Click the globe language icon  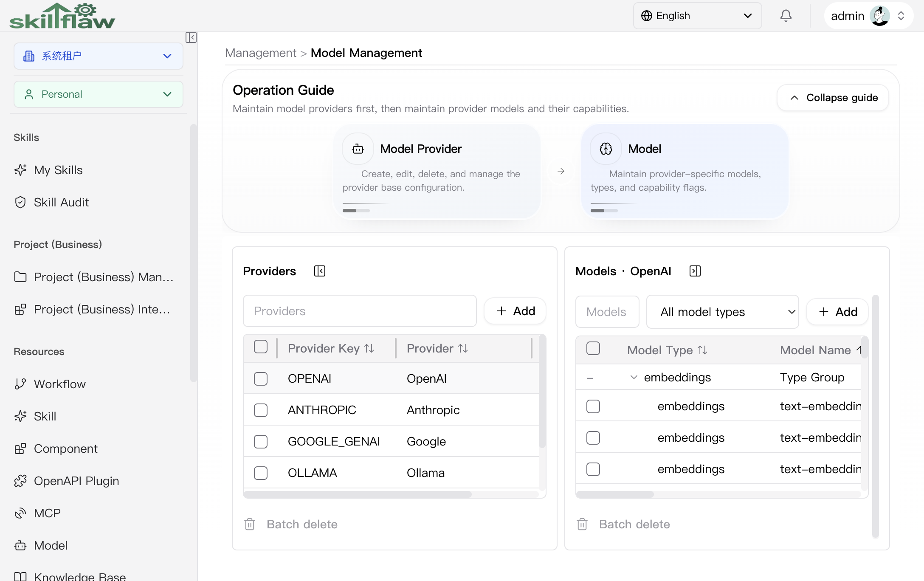[647, 16]
